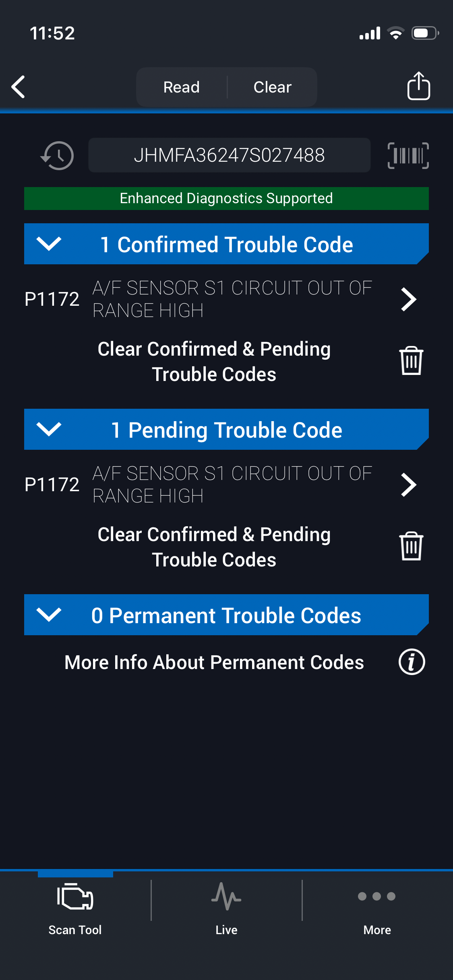Open pending P1172 code details arrow

409,485
